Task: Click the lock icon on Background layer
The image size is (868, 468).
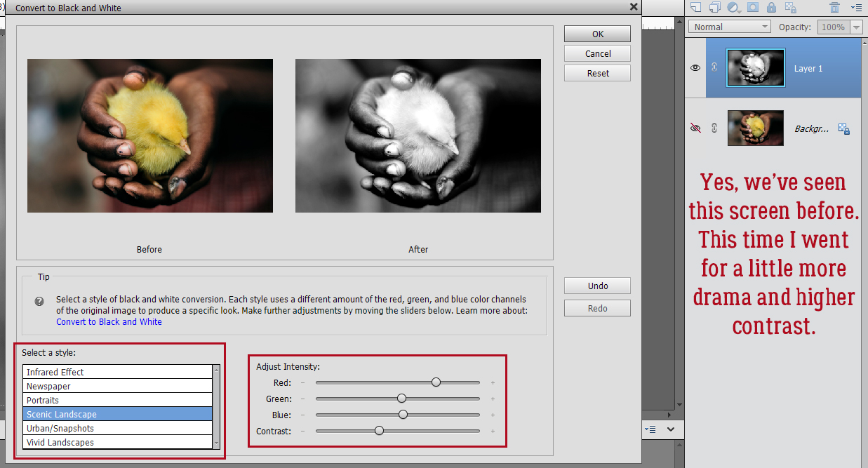Action: 845,129
